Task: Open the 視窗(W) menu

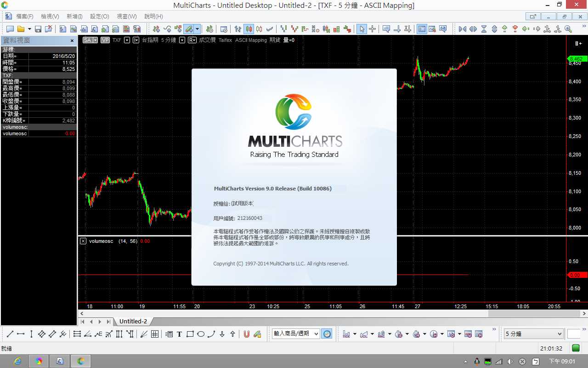Action: tap(127, 16)
